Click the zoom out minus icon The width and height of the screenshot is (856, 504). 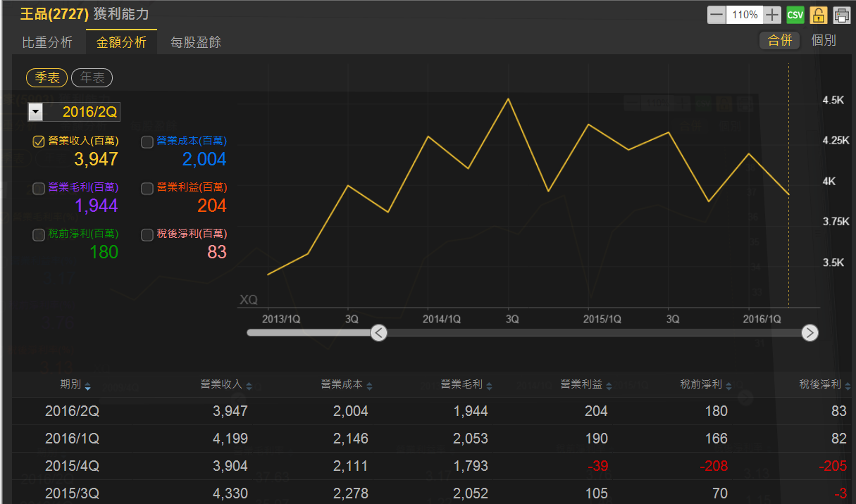click(716, 15)
